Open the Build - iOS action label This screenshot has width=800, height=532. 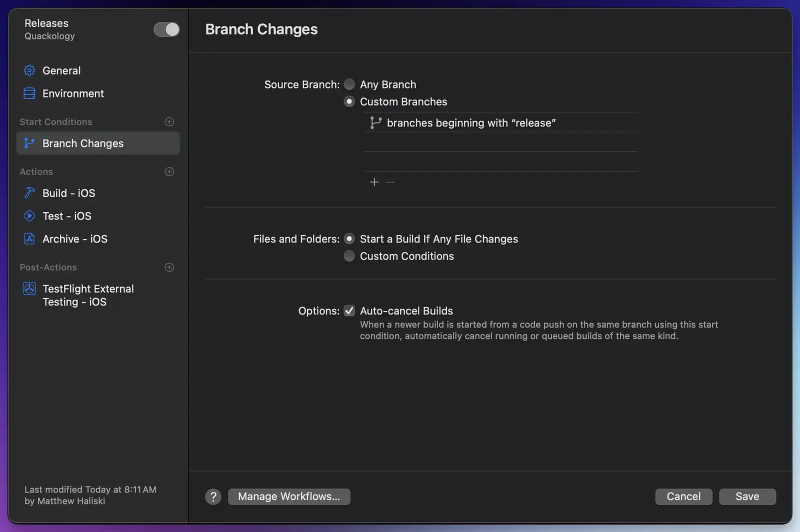pos(69,193)
